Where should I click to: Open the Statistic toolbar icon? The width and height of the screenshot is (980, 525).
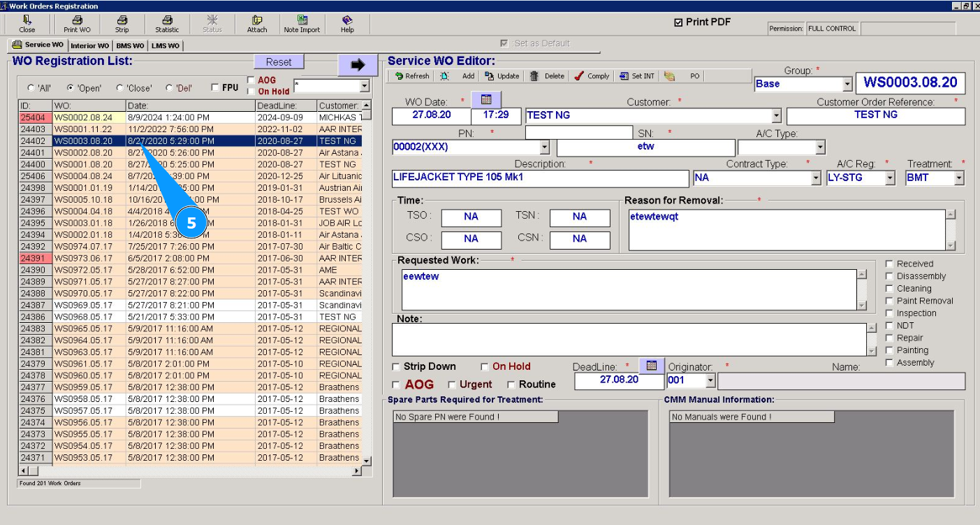point(167,20)
